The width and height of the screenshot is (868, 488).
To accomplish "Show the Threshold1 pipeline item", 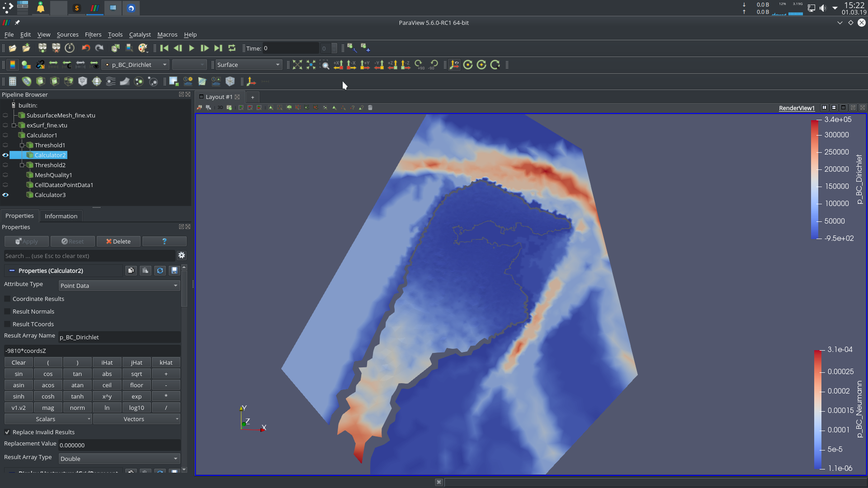I will pos(5,145).
